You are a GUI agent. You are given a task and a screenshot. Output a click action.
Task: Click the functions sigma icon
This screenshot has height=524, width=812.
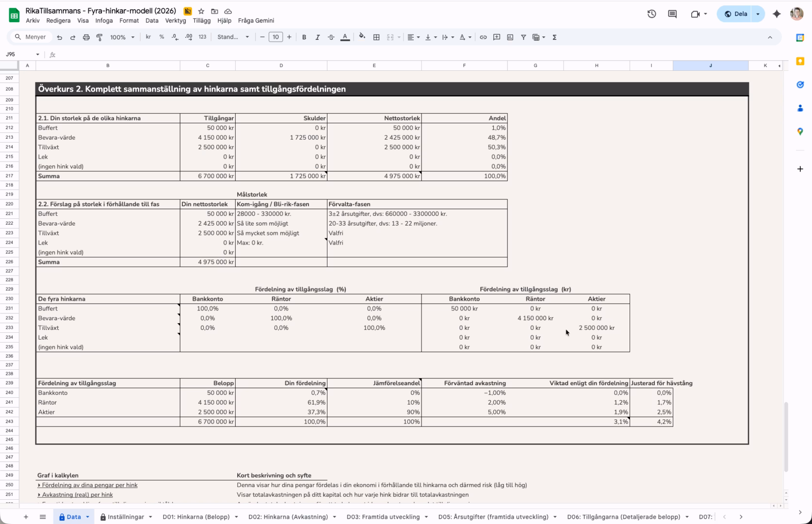pos(554,37)
